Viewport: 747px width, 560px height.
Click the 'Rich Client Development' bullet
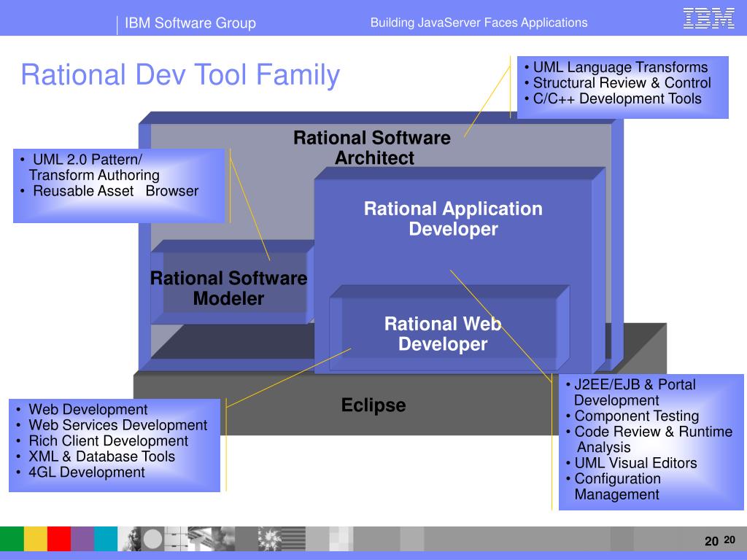pos(102,441)
